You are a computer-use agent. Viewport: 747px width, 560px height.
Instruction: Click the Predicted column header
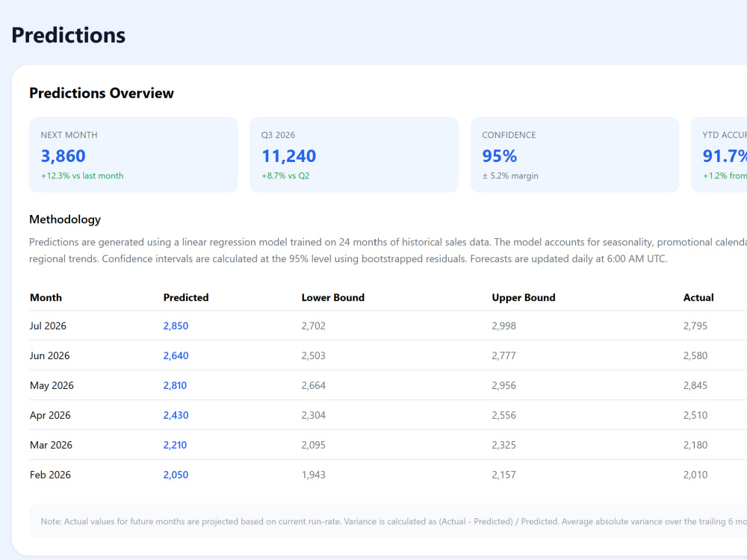pos(186,298)
